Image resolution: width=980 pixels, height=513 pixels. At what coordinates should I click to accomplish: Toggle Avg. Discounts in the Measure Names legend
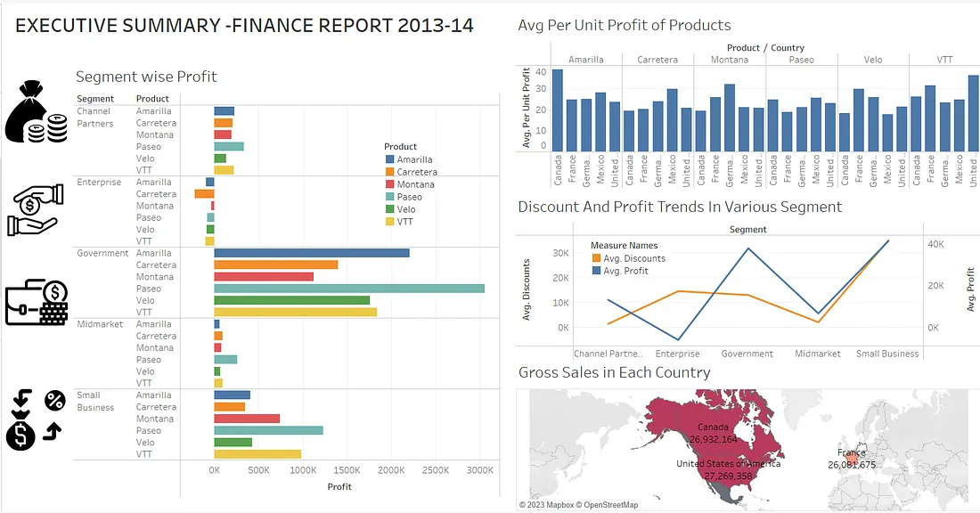pos(630,258)
